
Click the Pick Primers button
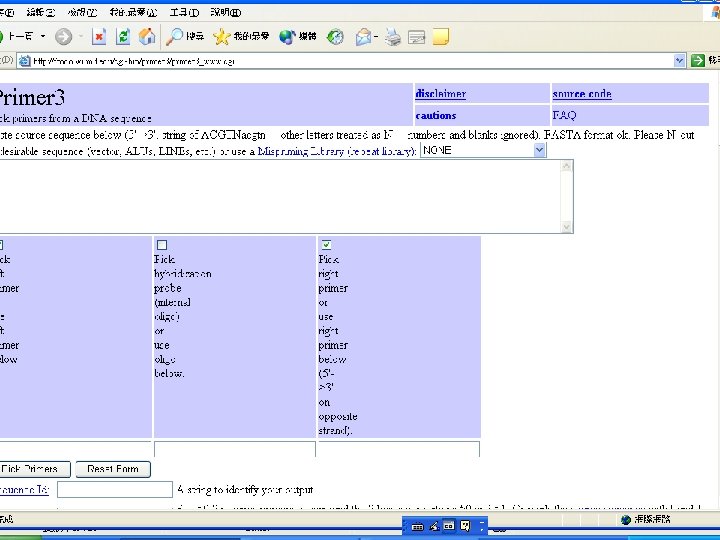tap(34, 469)
